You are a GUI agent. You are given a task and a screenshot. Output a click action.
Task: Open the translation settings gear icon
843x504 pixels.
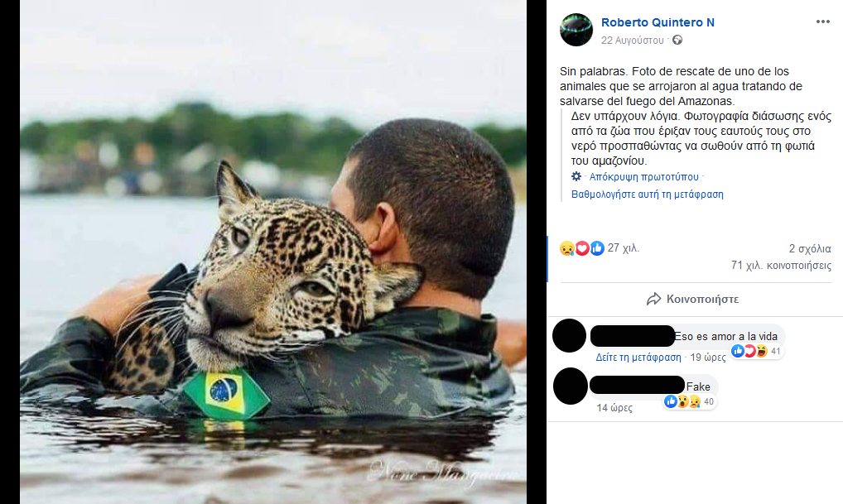(576, 176)
